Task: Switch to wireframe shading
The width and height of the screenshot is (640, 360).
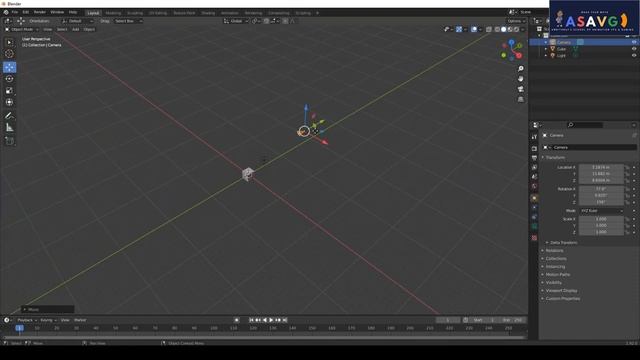Action: [497, 29]
